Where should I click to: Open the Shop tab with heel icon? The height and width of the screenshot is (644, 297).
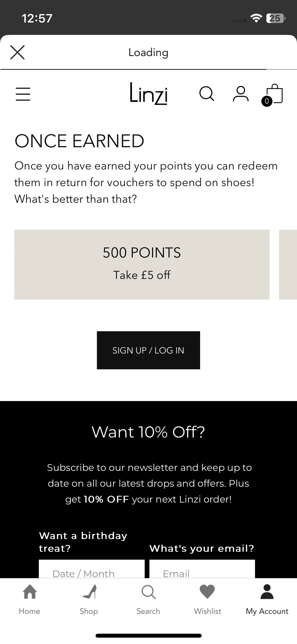(x=89, y=600)
